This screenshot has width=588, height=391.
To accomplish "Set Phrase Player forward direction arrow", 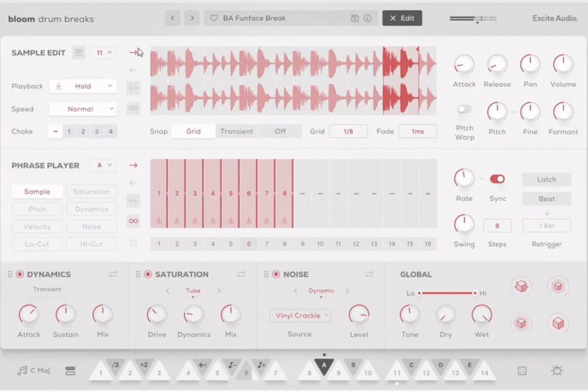I will tap(133, 165).
